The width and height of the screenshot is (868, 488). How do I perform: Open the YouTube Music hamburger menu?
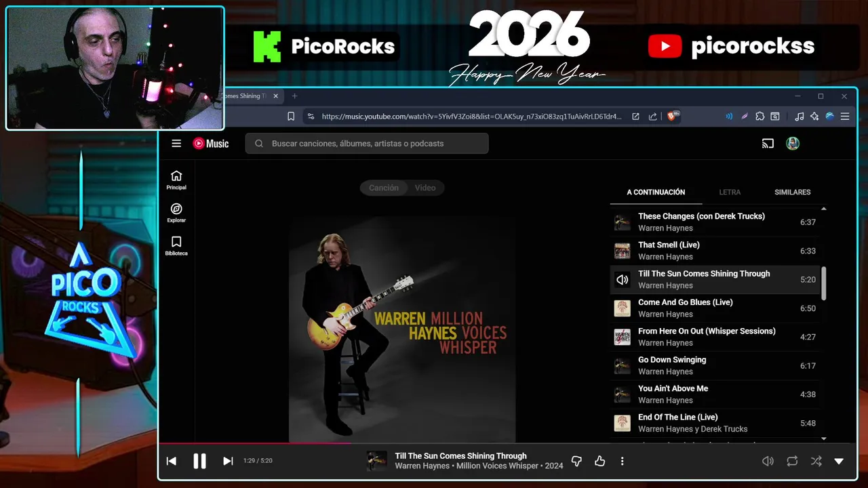176,143
